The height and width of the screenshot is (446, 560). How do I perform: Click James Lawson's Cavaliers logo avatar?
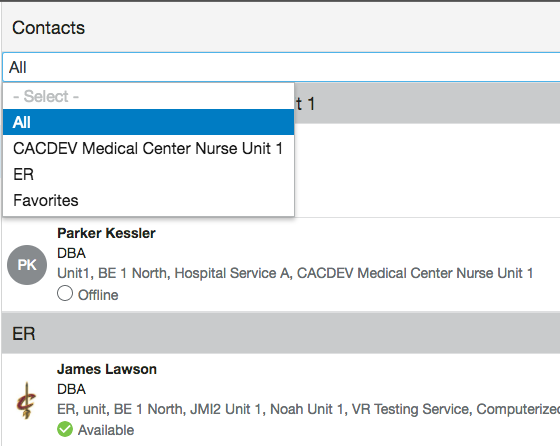27,400
